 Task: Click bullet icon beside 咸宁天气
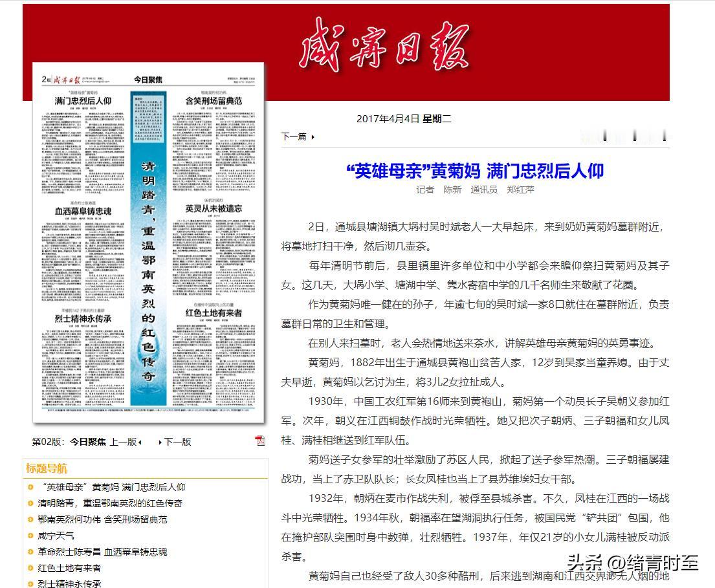pyautogui.click(x=30, y=536)
